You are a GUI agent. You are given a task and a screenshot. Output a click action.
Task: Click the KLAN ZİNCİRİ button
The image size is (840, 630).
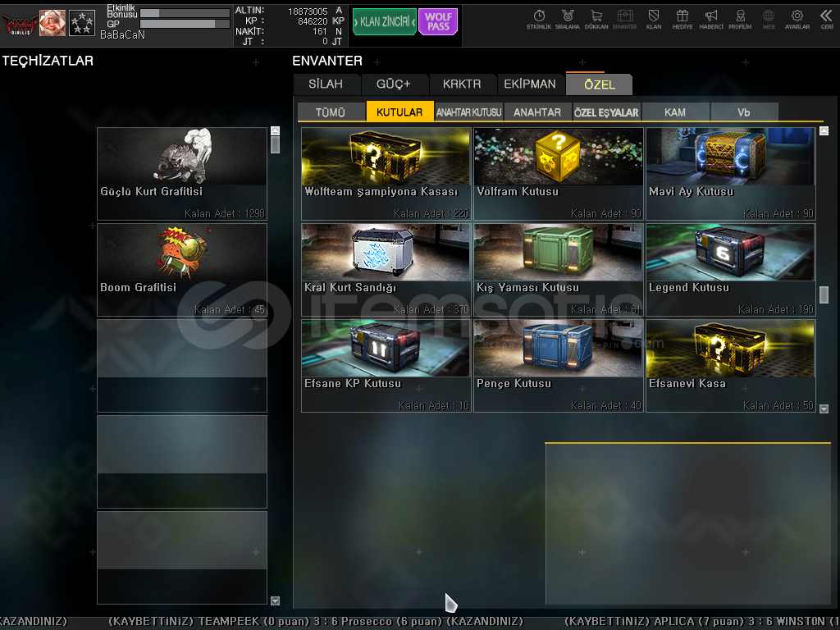385,22
